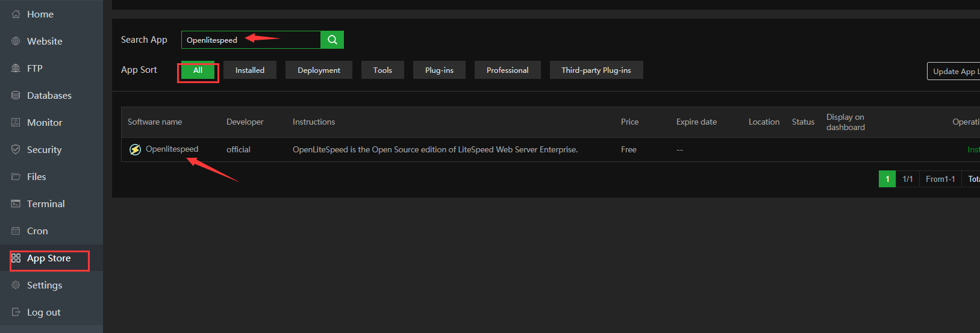Switch to the Deployment category tab
980x333 pixels.
(x=319, y=70)
